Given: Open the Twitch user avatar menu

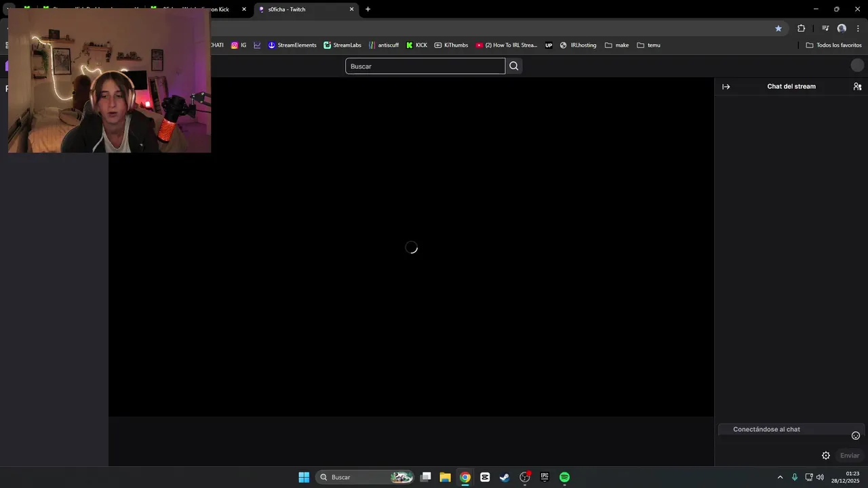Looking at the screenshot, I should pyautogui.click(x=857, y=66).
